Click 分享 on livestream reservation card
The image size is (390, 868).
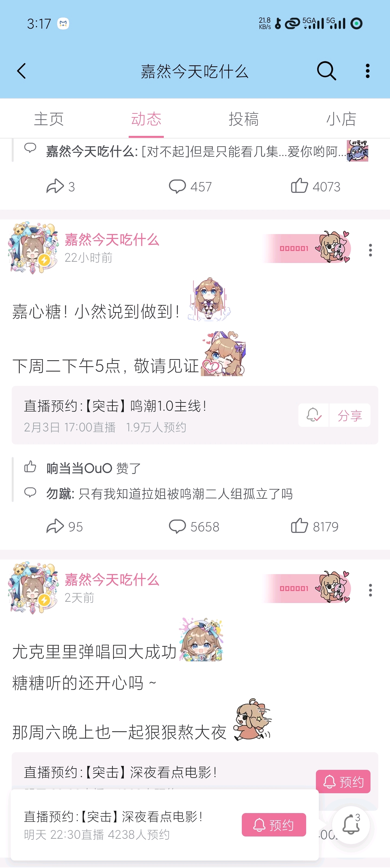coord(350,415)
